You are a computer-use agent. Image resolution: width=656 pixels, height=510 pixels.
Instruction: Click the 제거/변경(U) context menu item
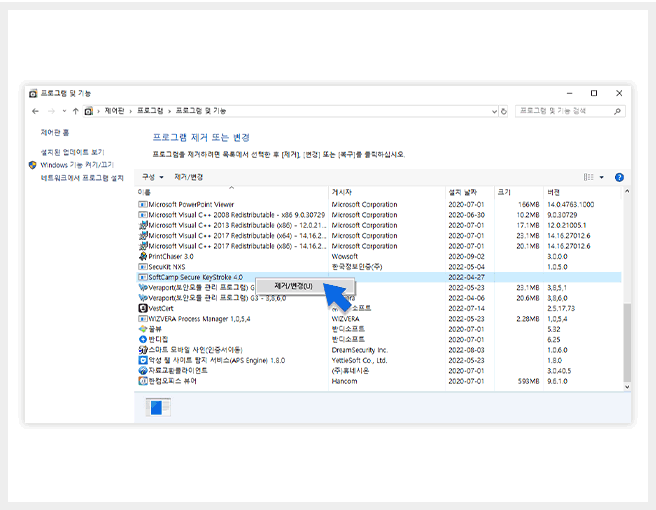pos(293,286)
